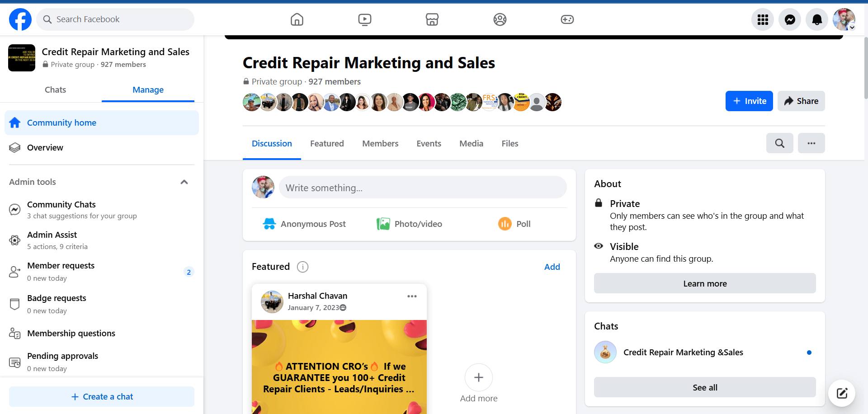The height and width of the screenshot is (414, 868).
Task: Open the Marketplace icon
Action: point(432,19)
